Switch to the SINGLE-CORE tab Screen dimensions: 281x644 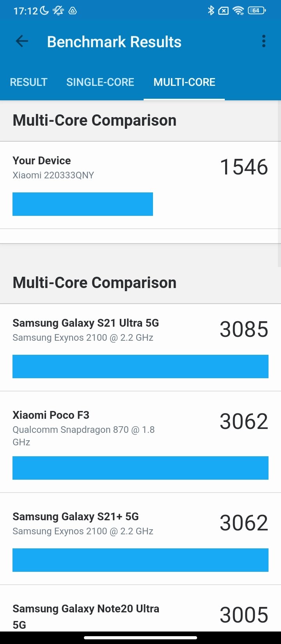(x=100, y=82)
